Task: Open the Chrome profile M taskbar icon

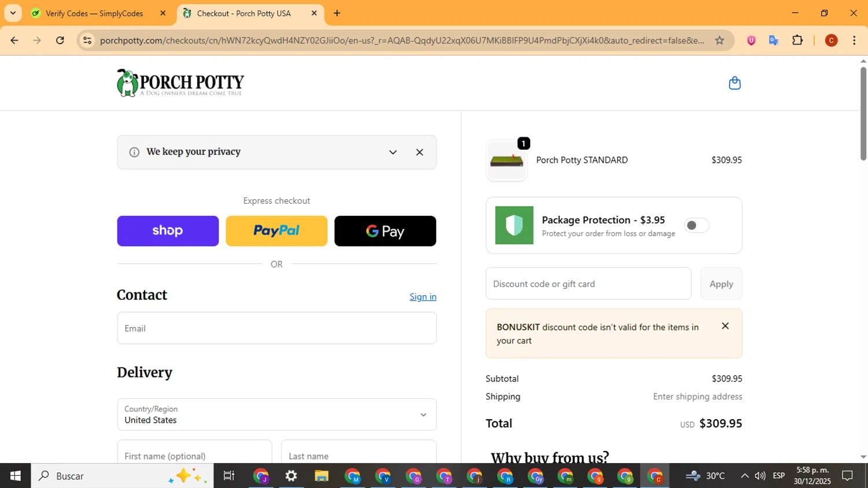Action: click(352, 476)
